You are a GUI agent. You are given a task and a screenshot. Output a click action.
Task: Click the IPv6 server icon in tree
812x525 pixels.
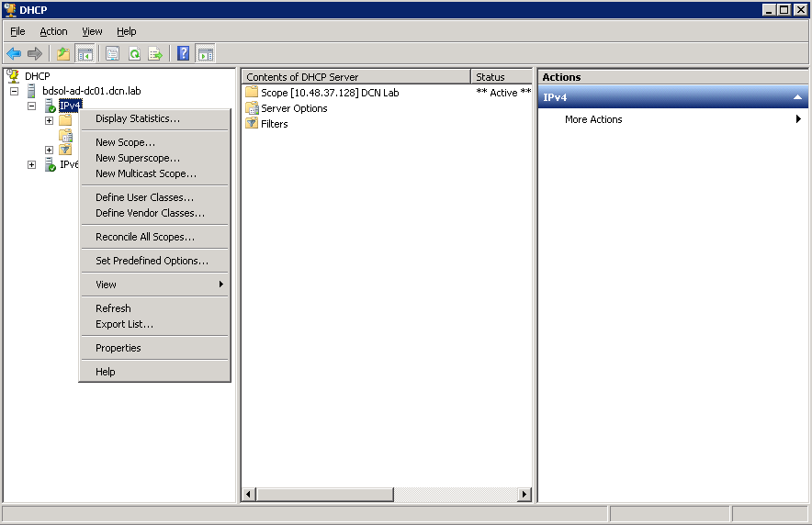click(x=51, y=164)
